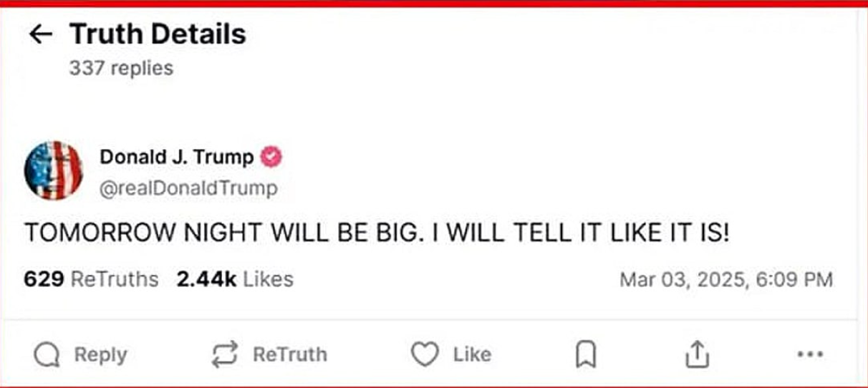Click the Reply speech bubble icon
The width and height of the screenshot is (868, 388).
pos(47,355)
